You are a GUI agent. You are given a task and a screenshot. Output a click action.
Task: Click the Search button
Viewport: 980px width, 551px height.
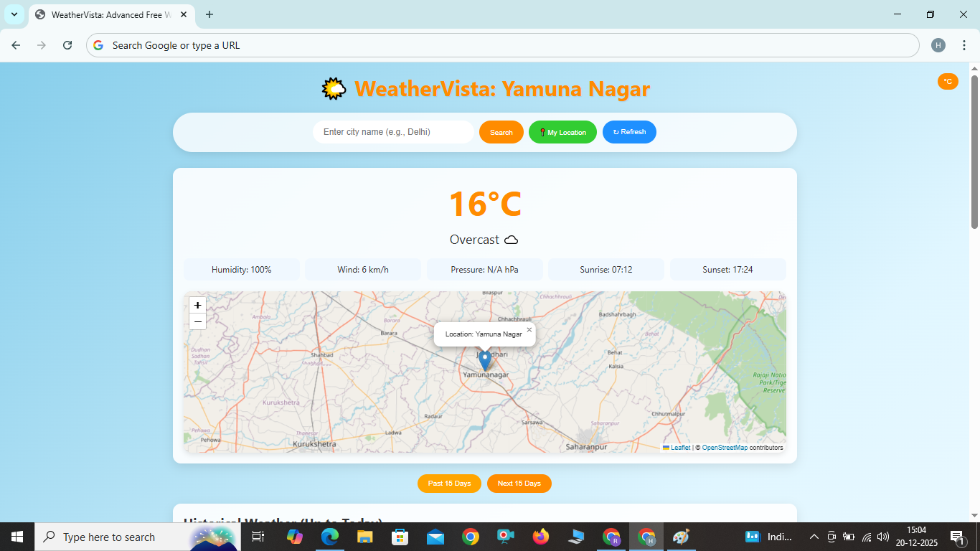pos(501,131)
